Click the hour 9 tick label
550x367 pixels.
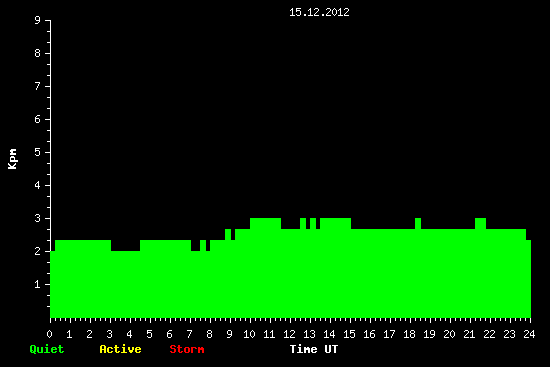coord(229,334)
